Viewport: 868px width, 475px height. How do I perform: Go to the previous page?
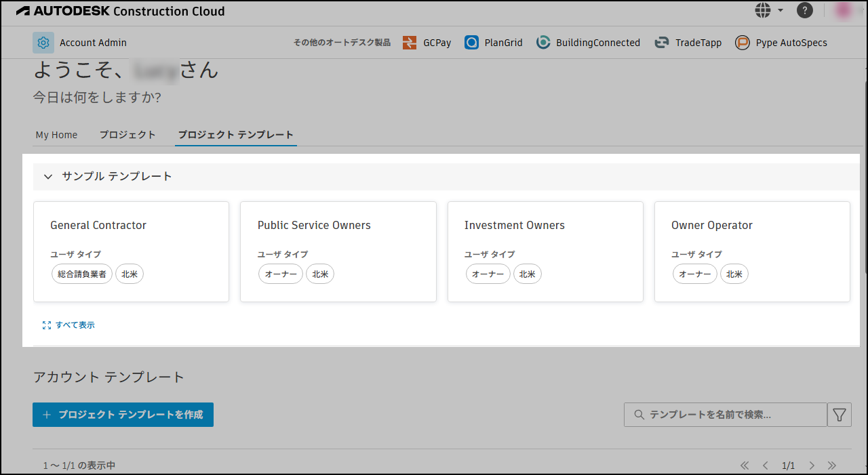coord(766,466)
